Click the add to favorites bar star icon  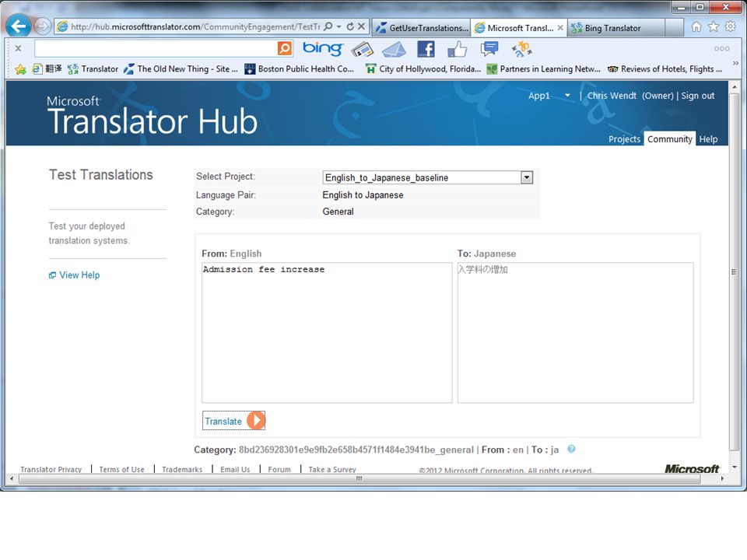pyautogui.click(x=20, y=69)
